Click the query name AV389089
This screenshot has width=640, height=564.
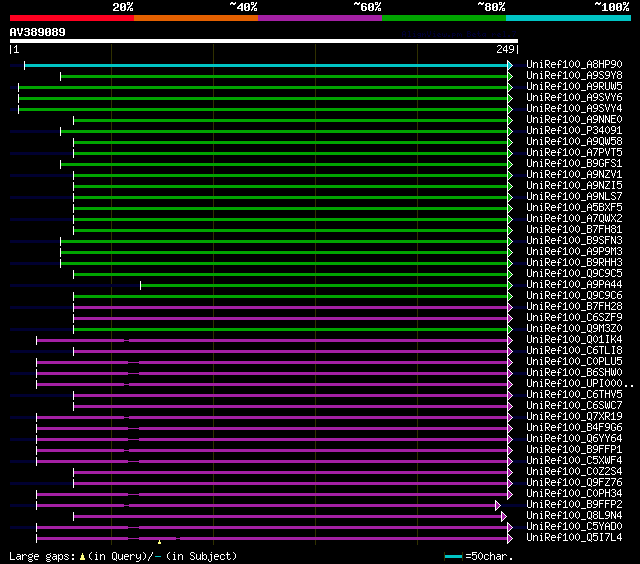pyautogui.click(x=38, y=32)
